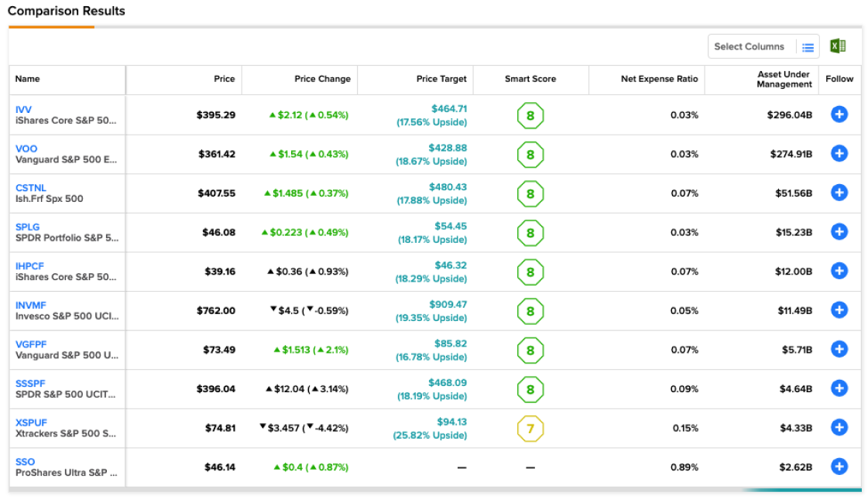Open the XSPUF ticker link
Image resolution: width=868 pixels, height=499 pixels.
31,422
